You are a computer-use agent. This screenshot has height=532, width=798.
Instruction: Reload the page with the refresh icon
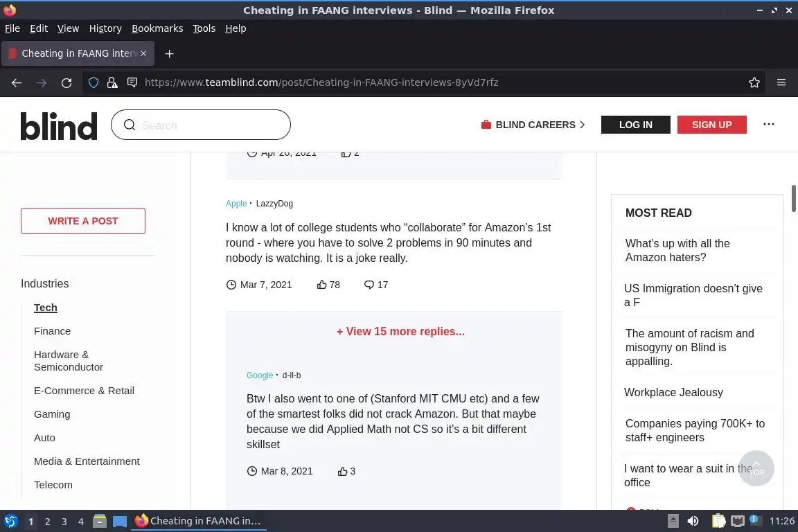pos(66,82)
